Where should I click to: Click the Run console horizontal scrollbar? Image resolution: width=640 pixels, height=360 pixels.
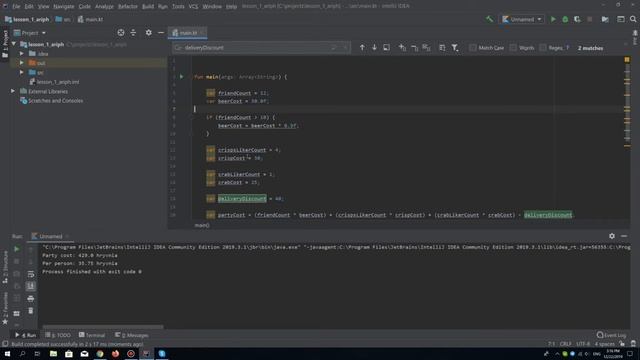(x=103, y=327)
